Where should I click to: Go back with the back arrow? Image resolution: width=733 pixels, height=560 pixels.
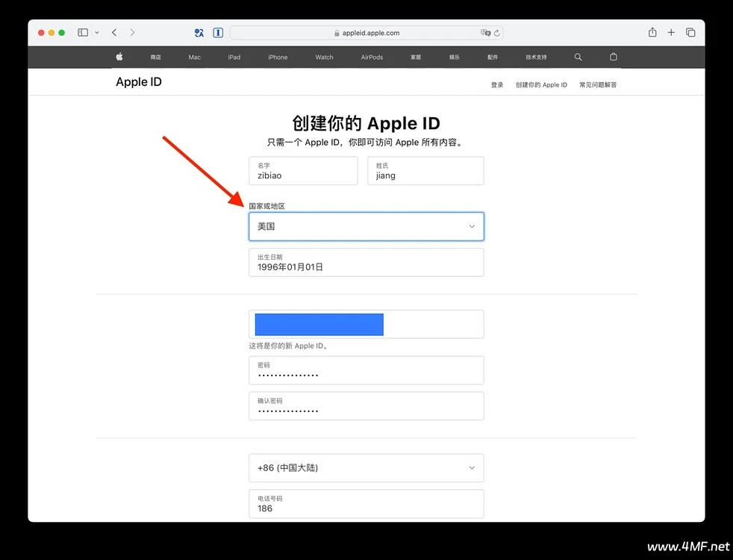(114, 33)
